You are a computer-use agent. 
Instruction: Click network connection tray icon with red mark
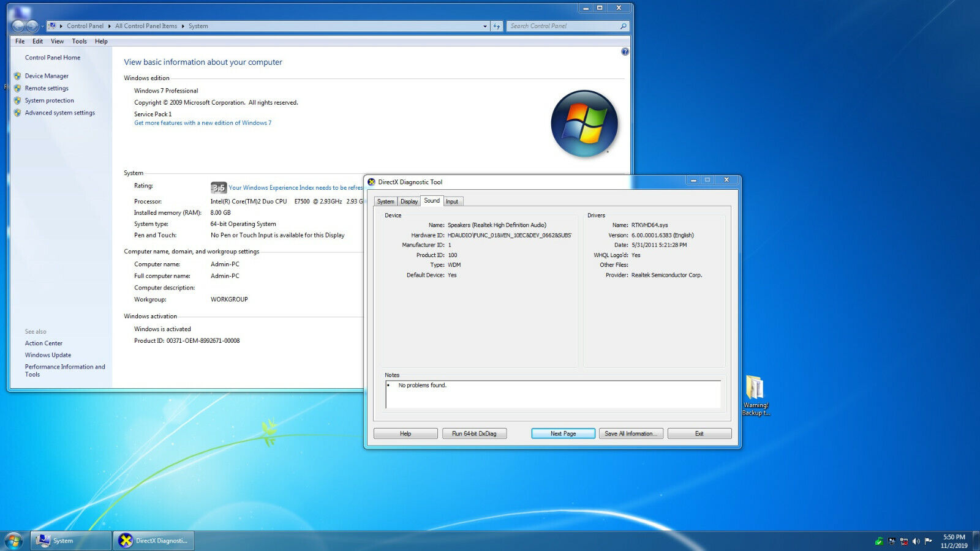click(x=903, y=541)
